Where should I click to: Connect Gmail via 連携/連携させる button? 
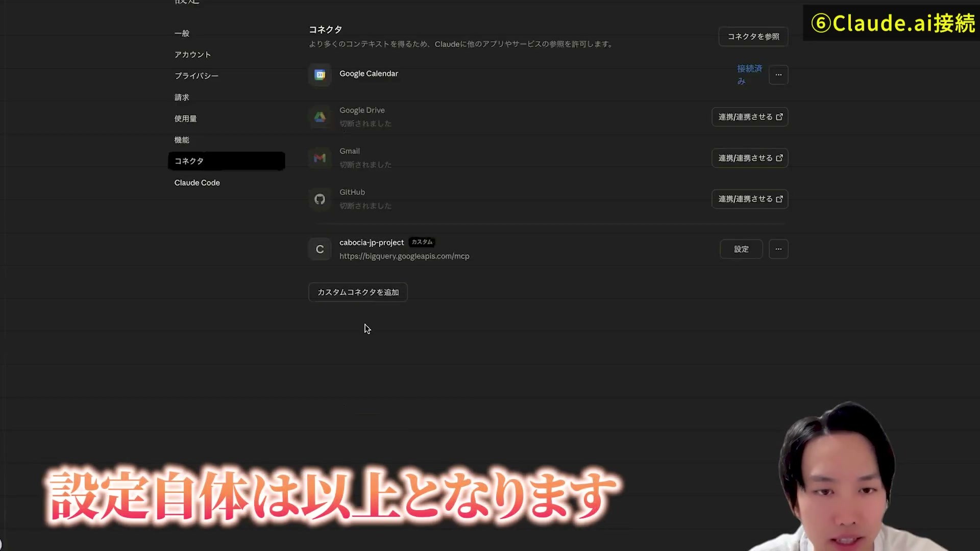coord(750,158)
